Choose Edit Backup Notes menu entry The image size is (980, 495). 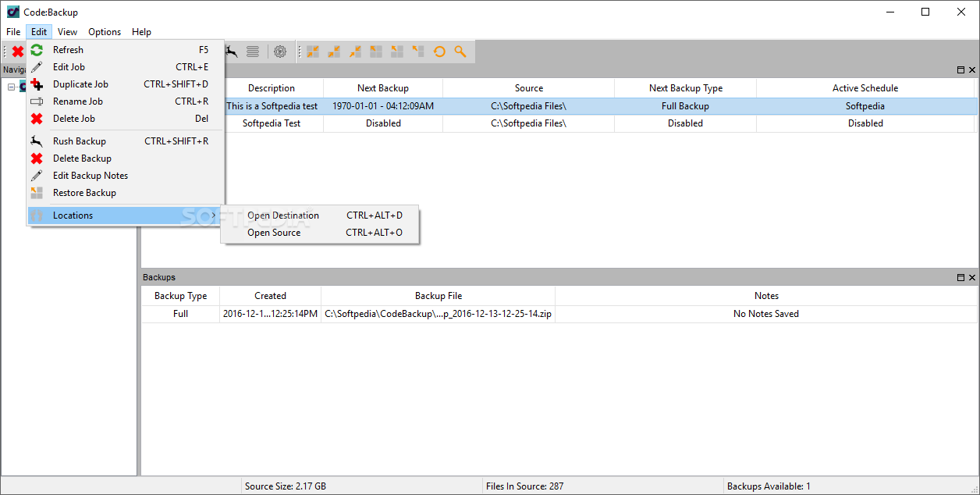point(126,176)
